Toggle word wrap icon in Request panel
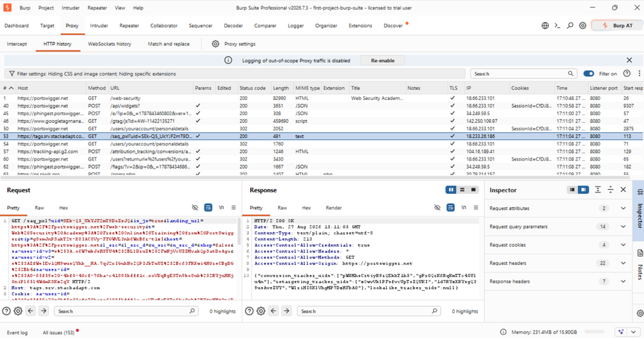 (208, 208)
